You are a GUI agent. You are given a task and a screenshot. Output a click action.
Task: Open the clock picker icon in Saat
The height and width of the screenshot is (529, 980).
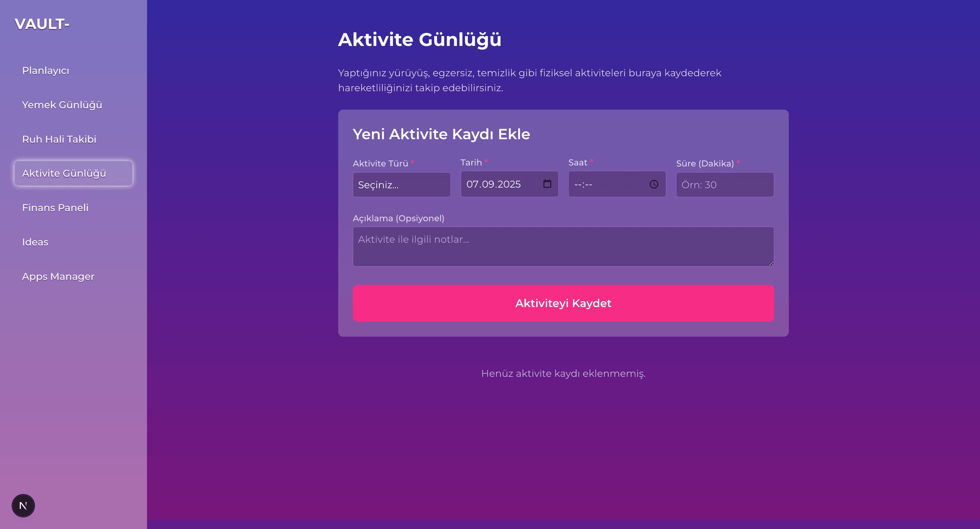(654, 184)
